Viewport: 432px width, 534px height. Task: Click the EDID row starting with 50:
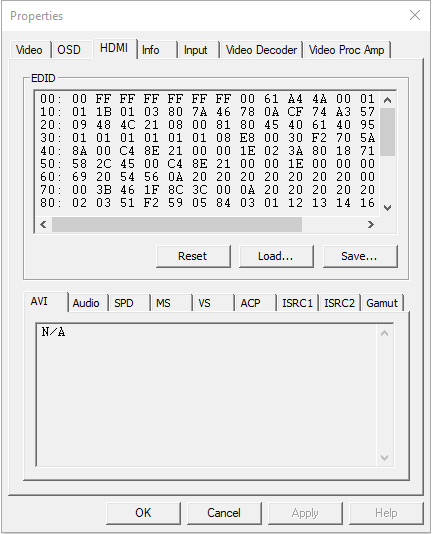coord(207,164)
